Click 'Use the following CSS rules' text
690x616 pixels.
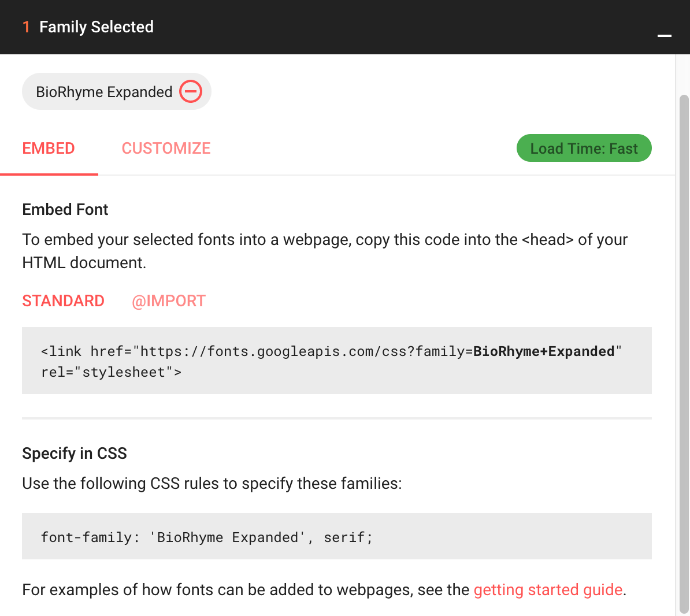pos(212,483)
